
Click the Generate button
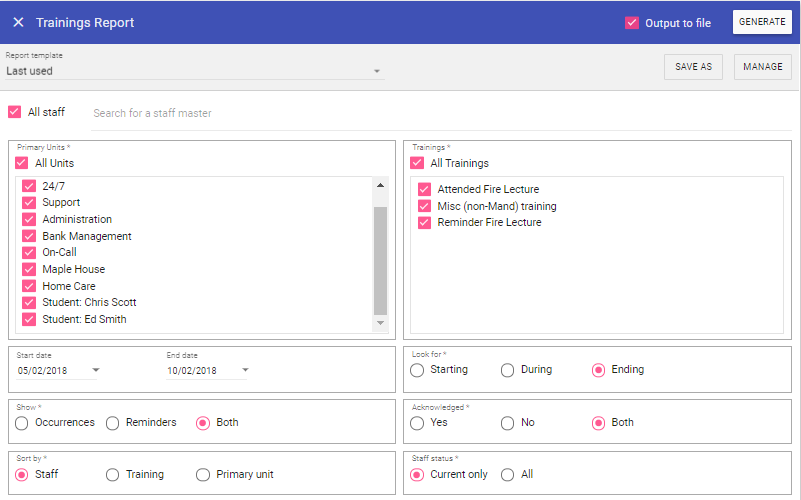pyautogui.click(x=762, y=22)
